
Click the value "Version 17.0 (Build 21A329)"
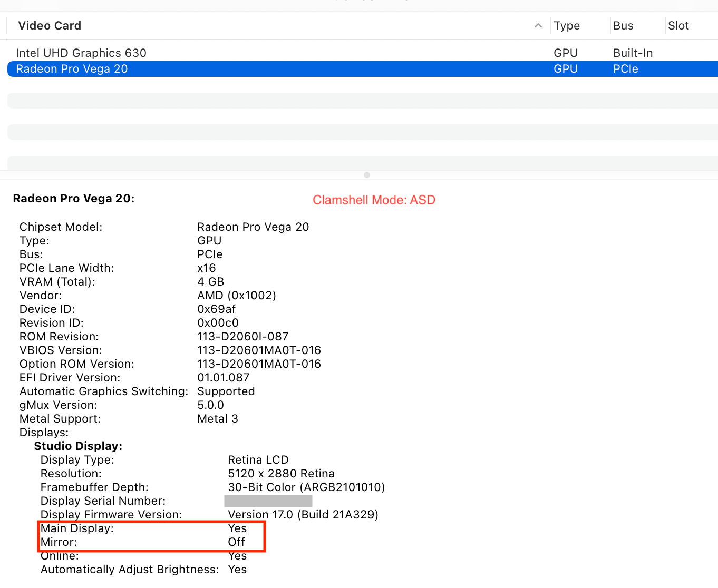303,515
